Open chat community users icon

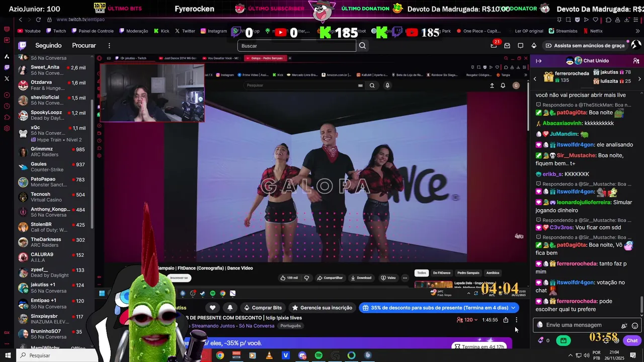coord(636,61)
